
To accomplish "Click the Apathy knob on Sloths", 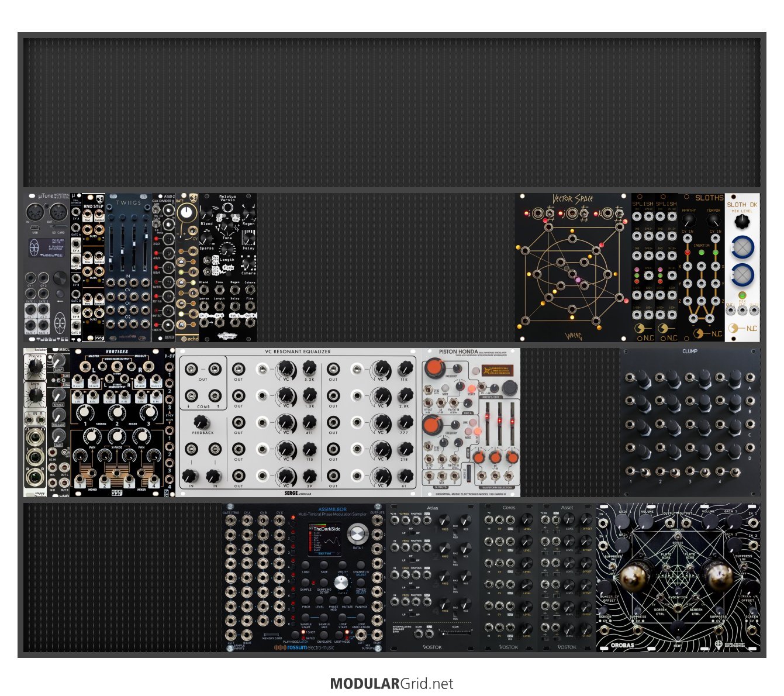I will pos(689,220).
